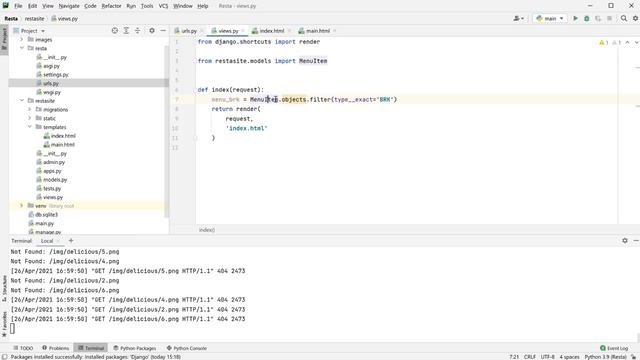The width and height of the screenshot is (640, 360).
Task: Click the warnings indicator in editor corner
Action: (x=603, y=42)
